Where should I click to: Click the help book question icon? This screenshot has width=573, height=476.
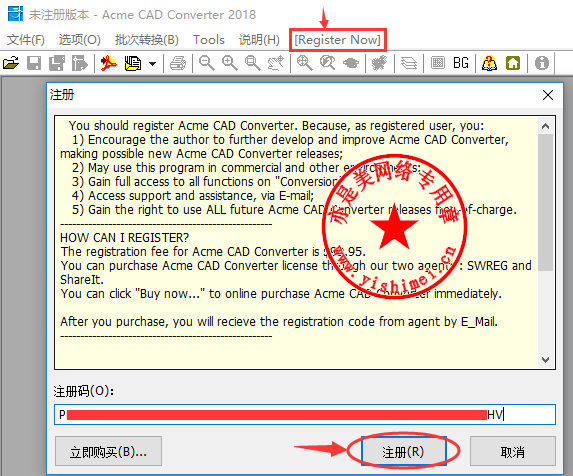tap(489, 63)
